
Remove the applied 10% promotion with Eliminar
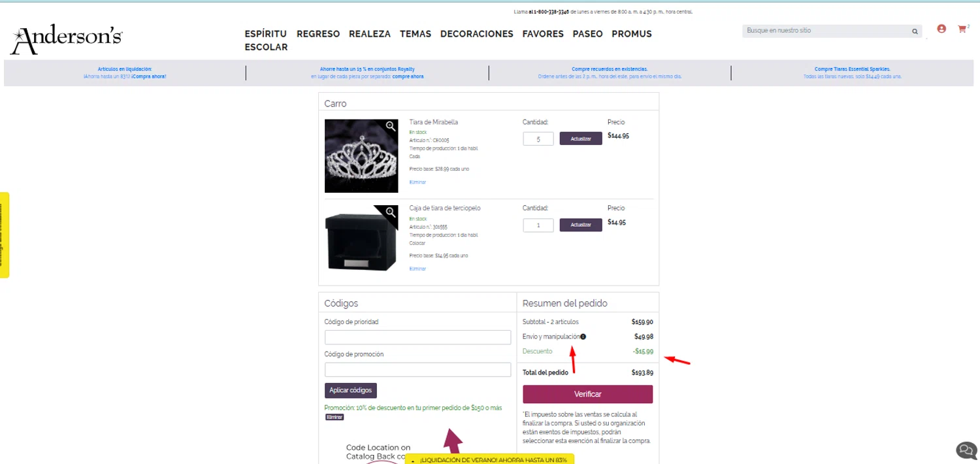tap(335, 417)
